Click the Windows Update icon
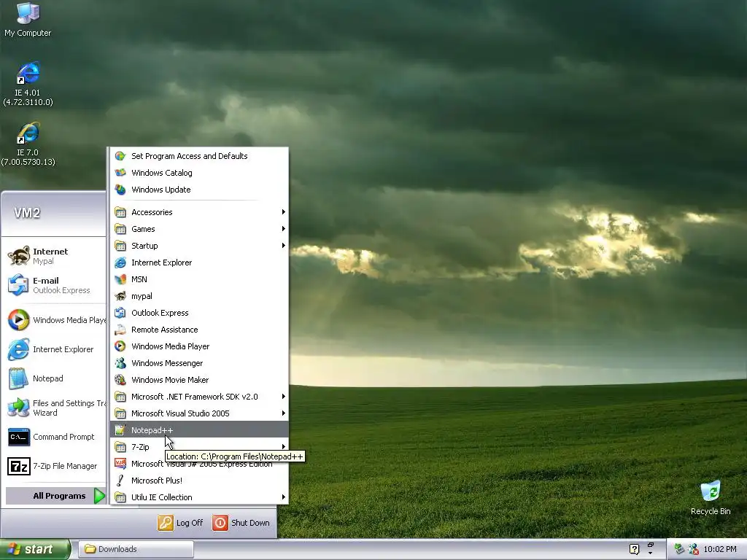747x560 pixels. coord(120,190)
